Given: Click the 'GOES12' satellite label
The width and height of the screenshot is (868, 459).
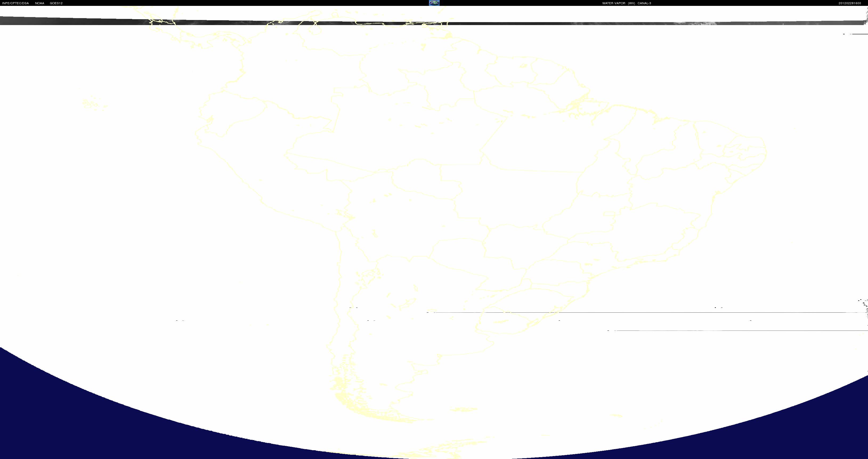Looking at the screenshot, I should click(x=56, y=3).
